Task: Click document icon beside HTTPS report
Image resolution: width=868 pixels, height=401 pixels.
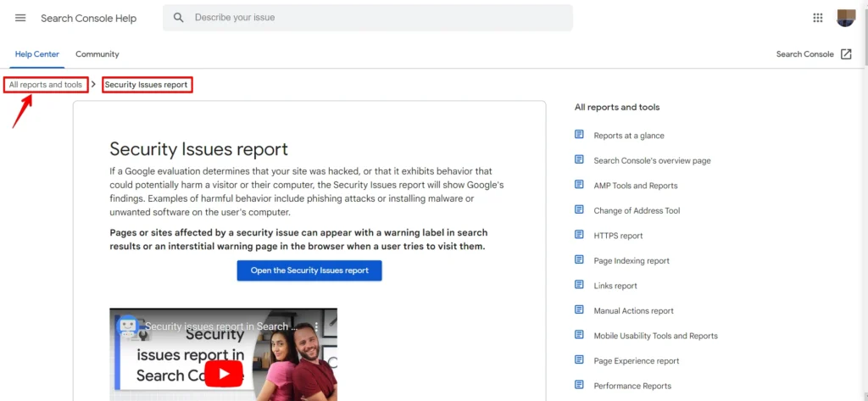Action: click(579, 234)
